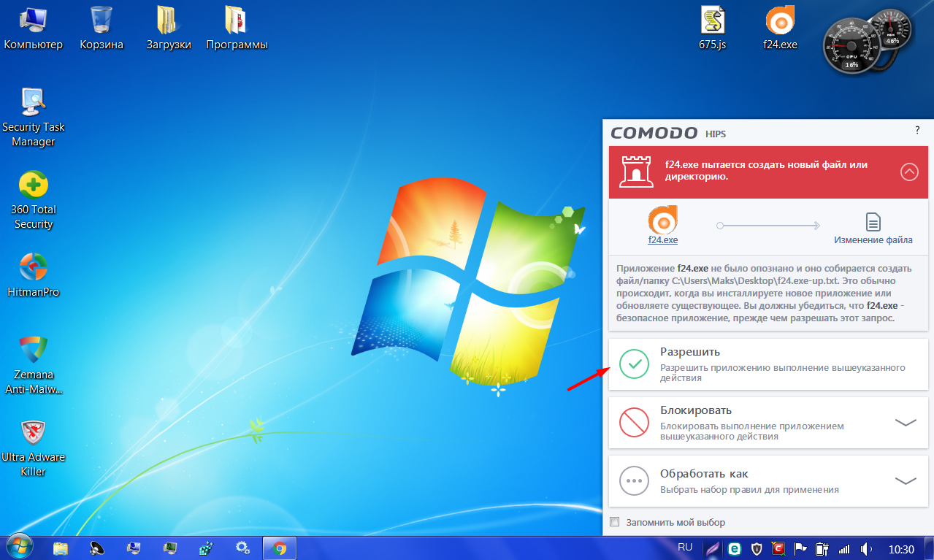Screen dimensions: 934x560
Task: Click the ESET tray icon
Action: [735, 549]
